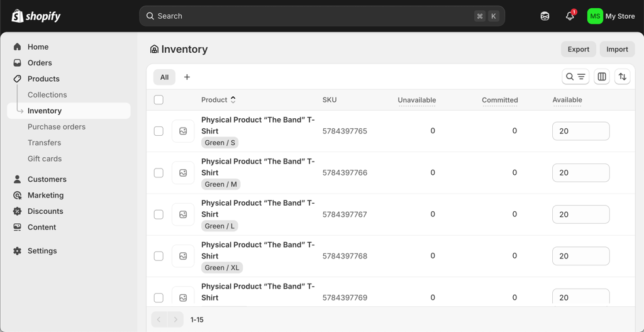Open the Green / S product title link

pyautogui.click(x=258, y=125)
